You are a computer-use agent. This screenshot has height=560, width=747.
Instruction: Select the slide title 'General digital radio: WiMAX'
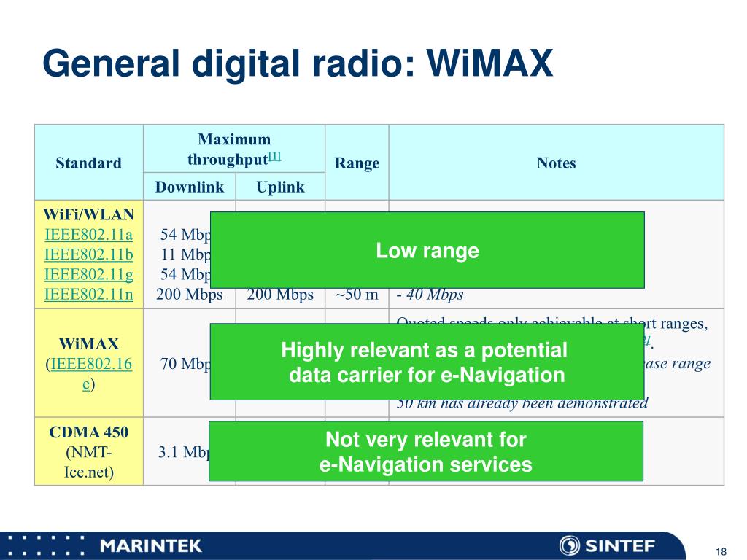pos(298,63)
